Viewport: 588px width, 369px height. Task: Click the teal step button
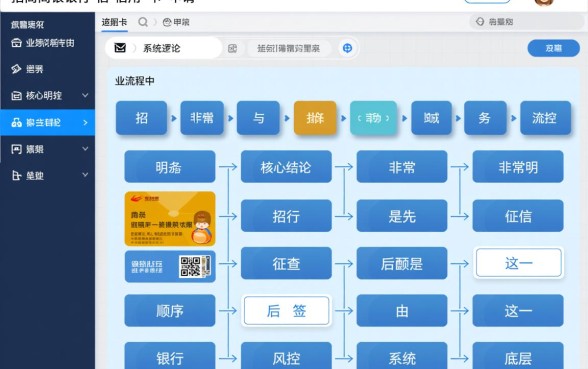(374, 118)
